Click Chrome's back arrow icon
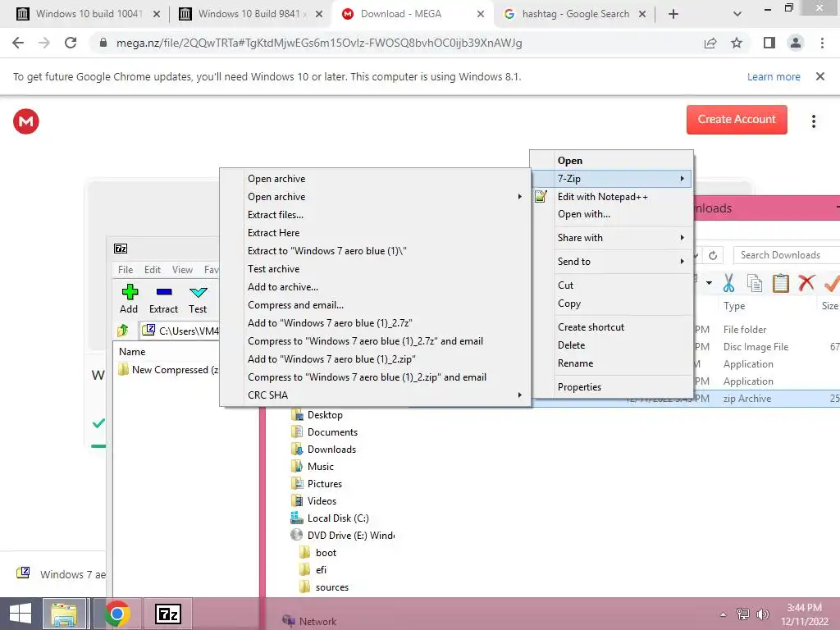Screen dimensions: 840x630 coord(18,43)
